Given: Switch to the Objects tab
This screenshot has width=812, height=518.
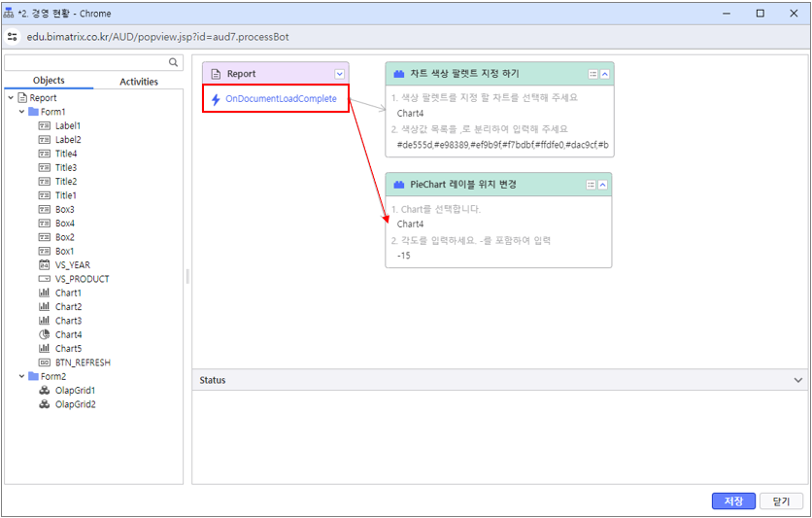Looking at the screenshot, I should click(x=49, y=81).
